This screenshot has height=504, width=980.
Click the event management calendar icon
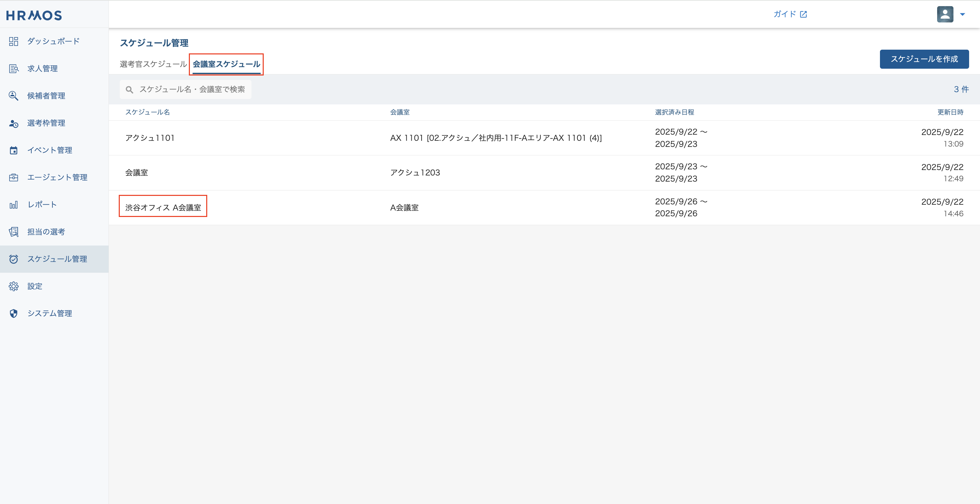(x=14, y=150)
